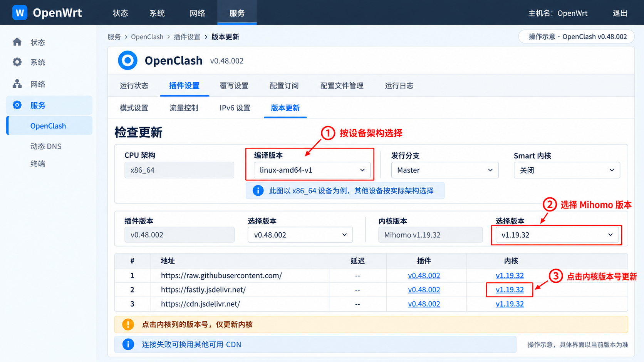Select the 流量控制 sub-tab
This screenshot has width=644, height=362.
[184, 108]
